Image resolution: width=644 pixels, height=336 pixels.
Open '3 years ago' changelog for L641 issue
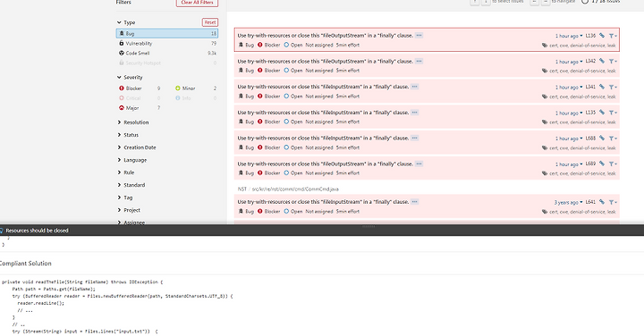569,202
